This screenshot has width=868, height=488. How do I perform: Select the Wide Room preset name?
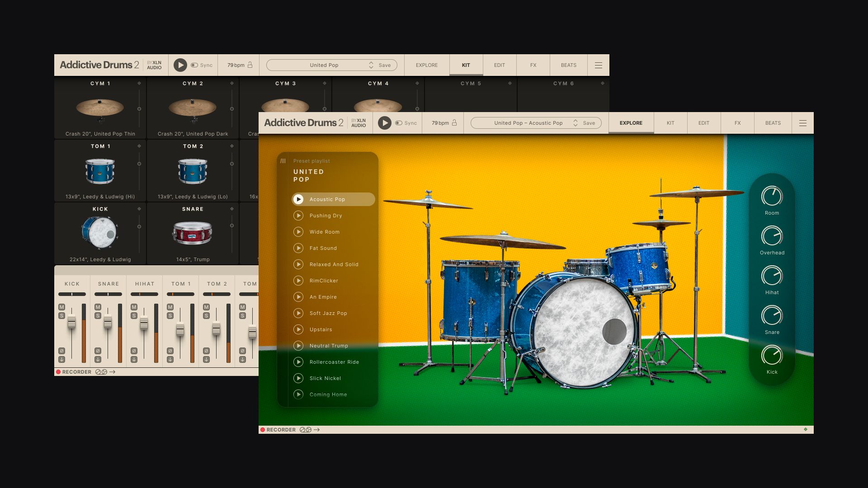click(x=325, y=232)
